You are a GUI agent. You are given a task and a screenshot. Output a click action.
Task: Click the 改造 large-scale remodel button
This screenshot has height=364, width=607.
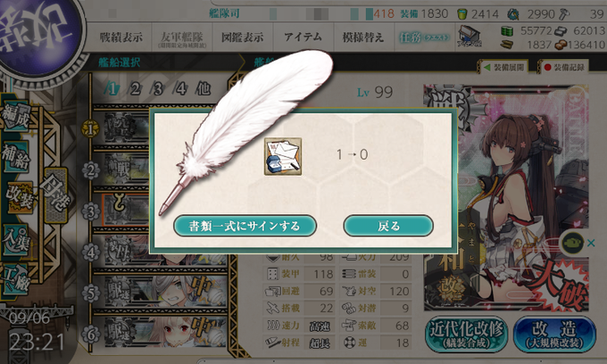click(554, 335)
